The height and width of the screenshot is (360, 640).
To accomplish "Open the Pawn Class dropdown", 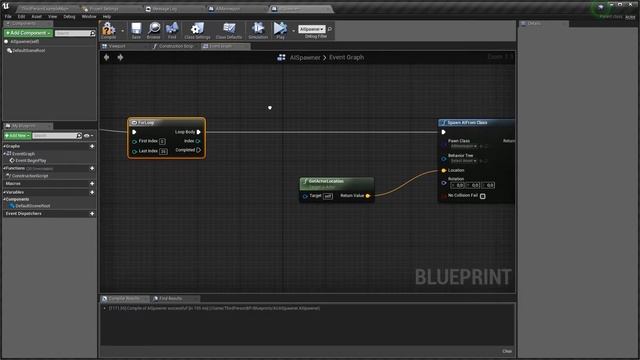I will [464, 146].
